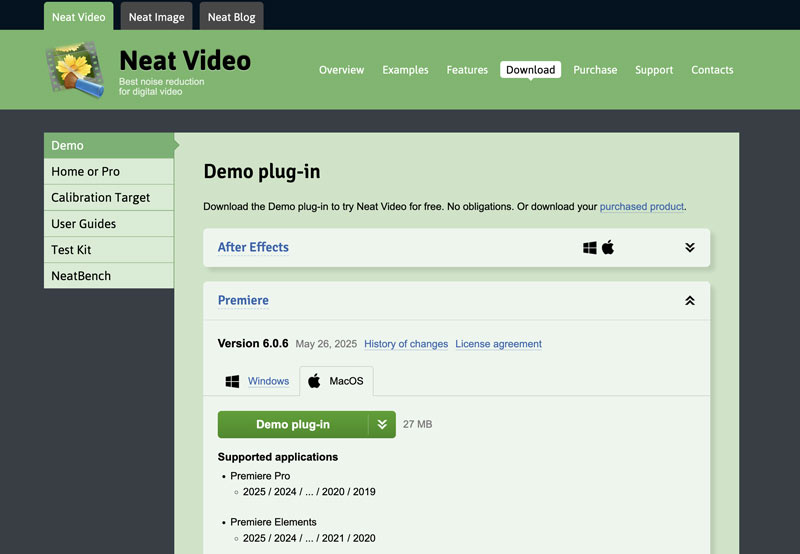
Task: Select the Download navigation item
Action: coord(531,70)
